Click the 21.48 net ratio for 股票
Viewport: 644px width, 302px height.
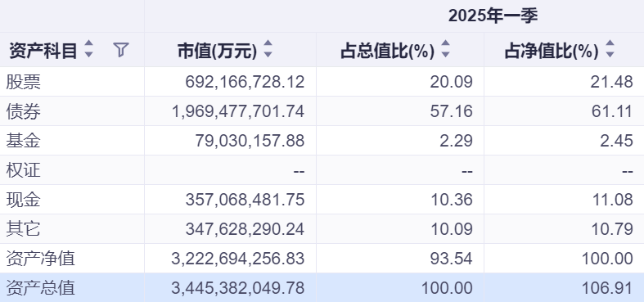612,82
